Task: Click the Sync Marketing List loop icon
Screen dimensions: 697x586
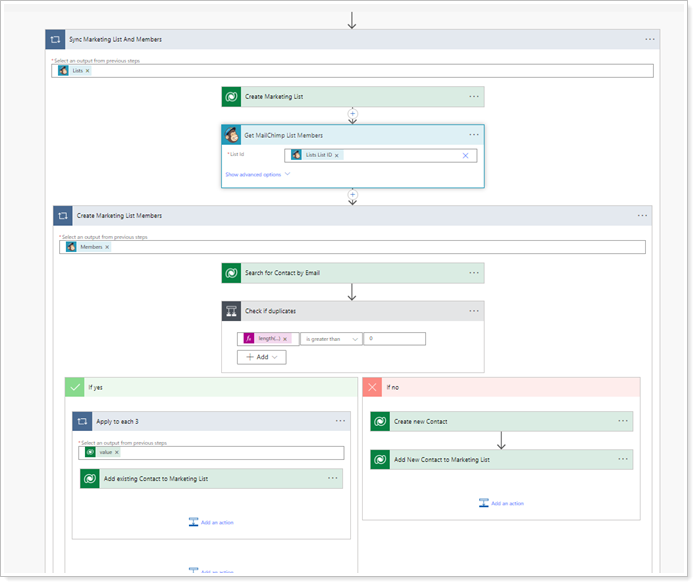Action: pyautogui.click(x=54, y=39)
